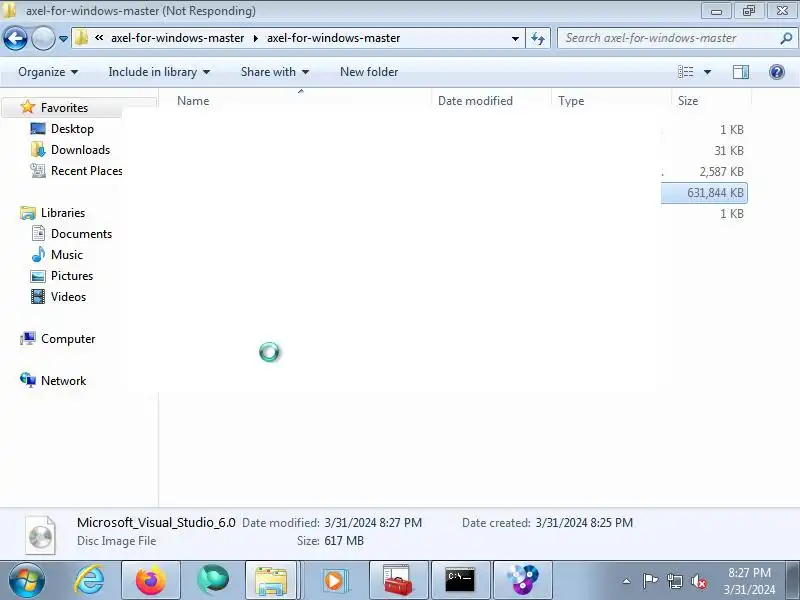Select the Libraries group
The width and height of the screenshot is (800, 600).
point(63,213)
